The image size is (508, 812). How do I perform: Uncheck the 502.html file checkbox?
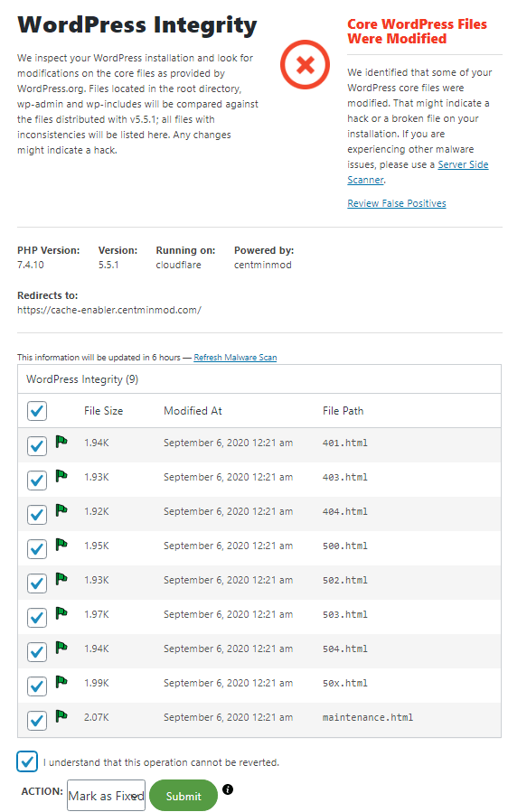(x=37, y=583)
